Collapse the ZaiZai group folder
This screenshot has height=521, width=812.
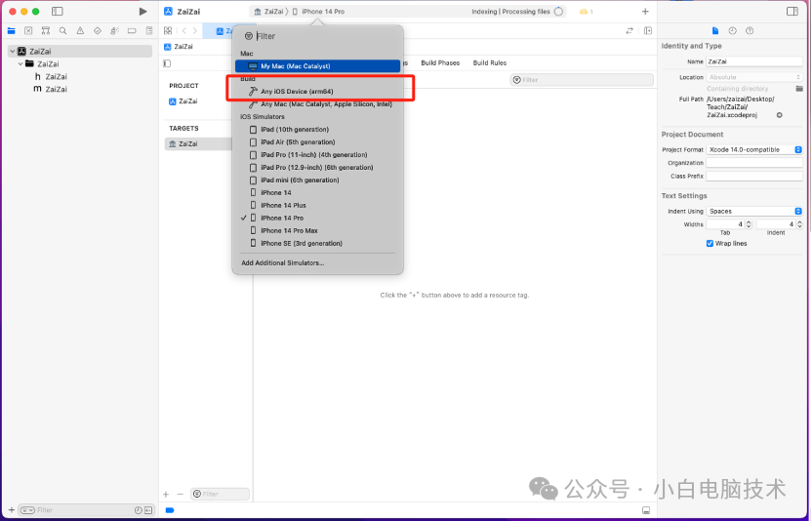tap(20, 63)
